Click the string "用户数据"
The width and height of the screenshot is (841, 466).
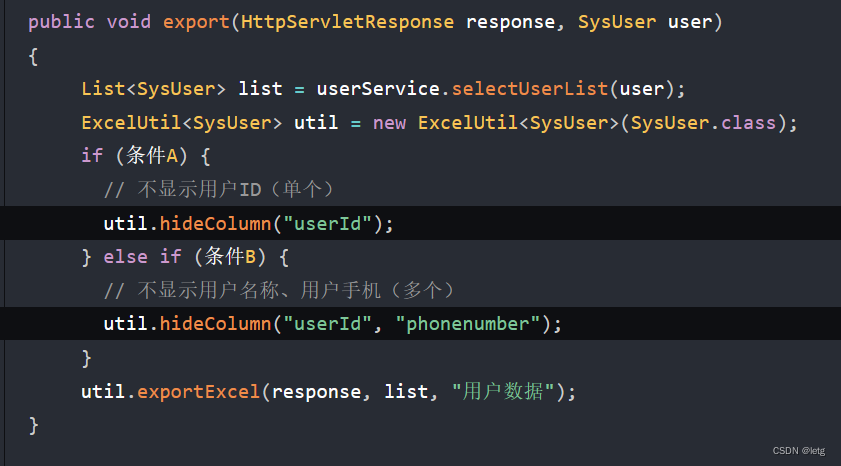pos(503,392)
